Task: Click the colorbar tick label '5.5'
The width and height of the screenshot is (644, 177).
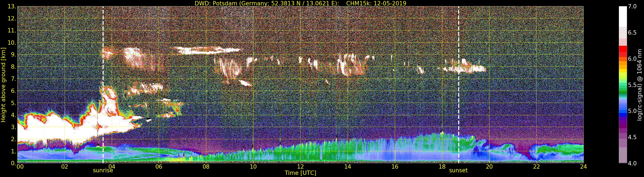Action: (632, 85)
